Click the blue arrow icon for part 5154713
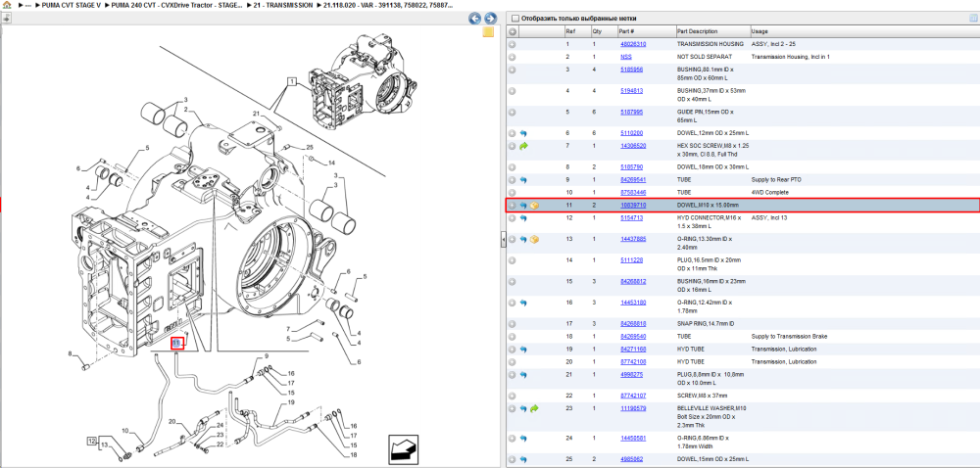980x468 pixels. click(x=523, y=217)
